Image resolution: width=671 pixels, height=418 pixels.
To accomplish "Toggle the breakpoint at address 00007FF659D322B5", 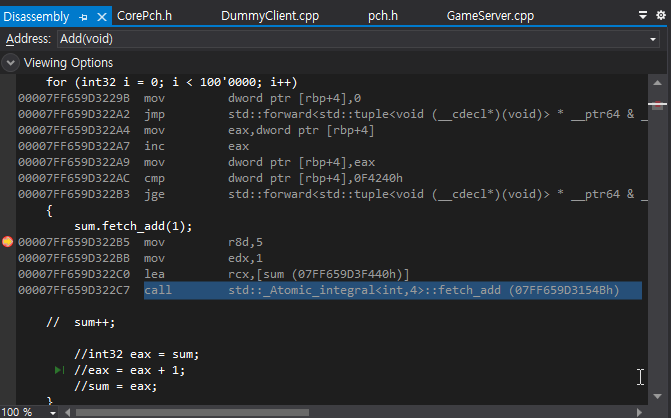I will click(7, 242).
